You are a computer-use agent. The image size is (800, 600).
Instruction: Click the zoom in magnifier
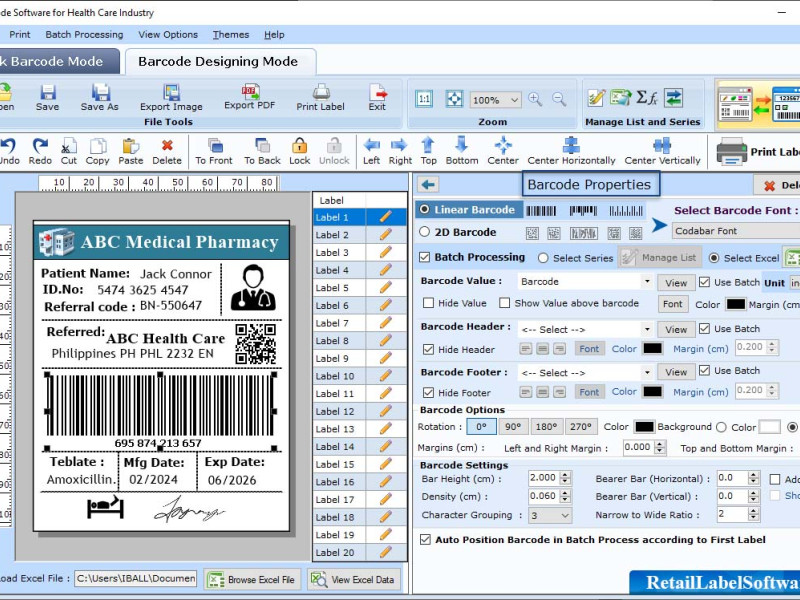click(x=535, y=99)
